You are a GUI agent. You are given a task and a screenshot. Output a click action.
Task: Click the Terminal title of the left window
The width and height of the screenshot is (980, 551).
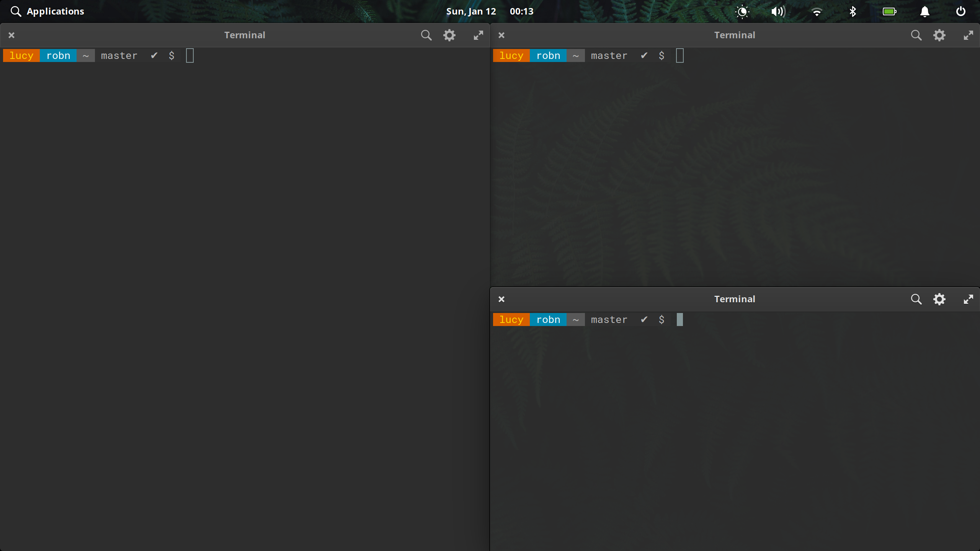[245, 35]
